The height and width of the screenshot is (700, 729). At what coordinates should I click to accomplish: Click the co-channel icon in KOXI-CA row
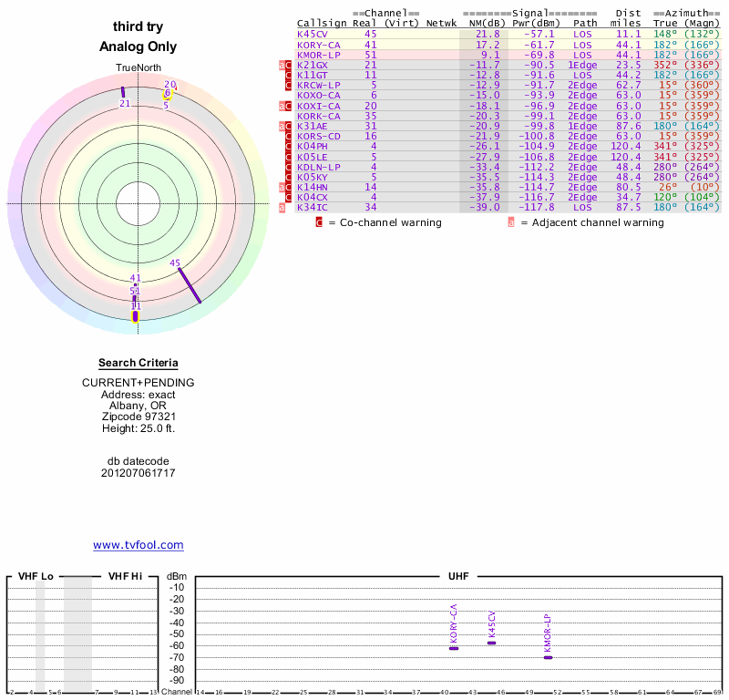(289, 106)
